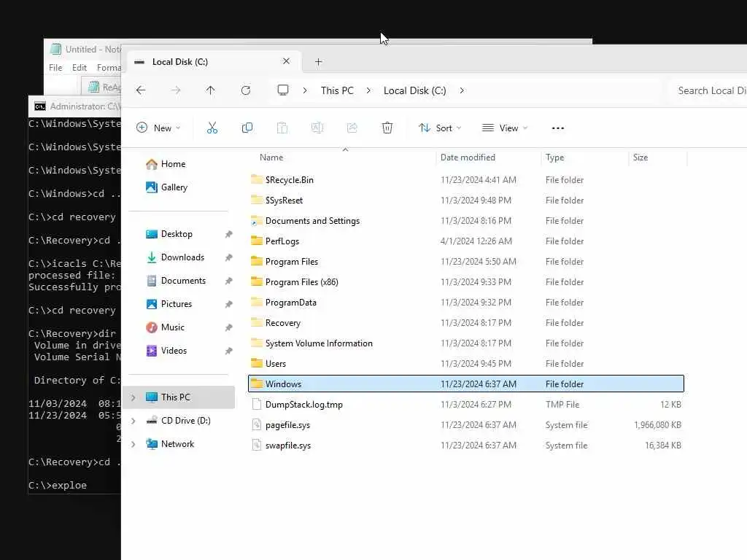747x560 pixels.
Task: Sort by the Type column header
Action: point(554,157)
